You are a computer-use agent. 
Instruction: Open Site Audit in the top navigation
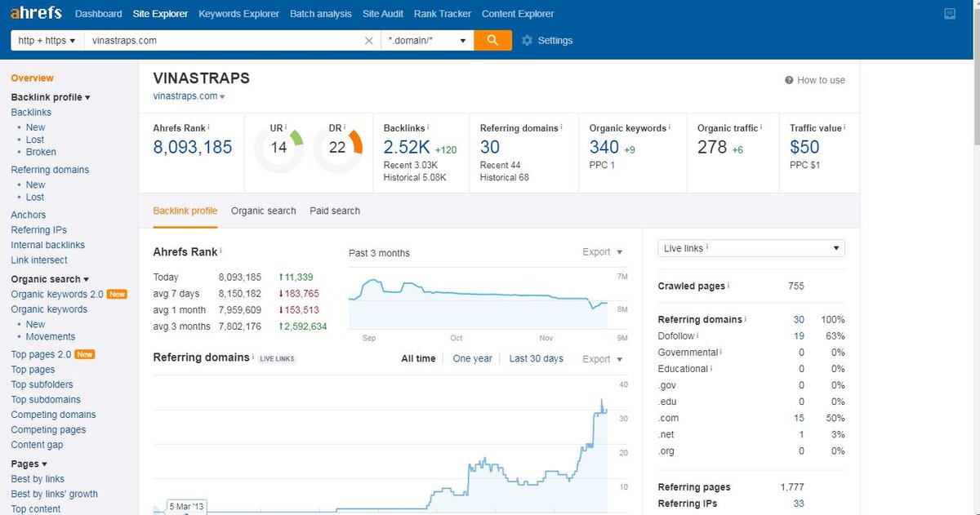click(383, 14)
